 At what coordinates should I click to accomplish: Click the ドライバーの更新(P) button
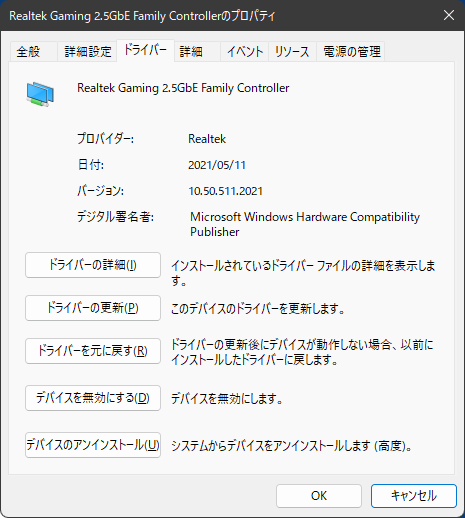(x=93, y=308)
